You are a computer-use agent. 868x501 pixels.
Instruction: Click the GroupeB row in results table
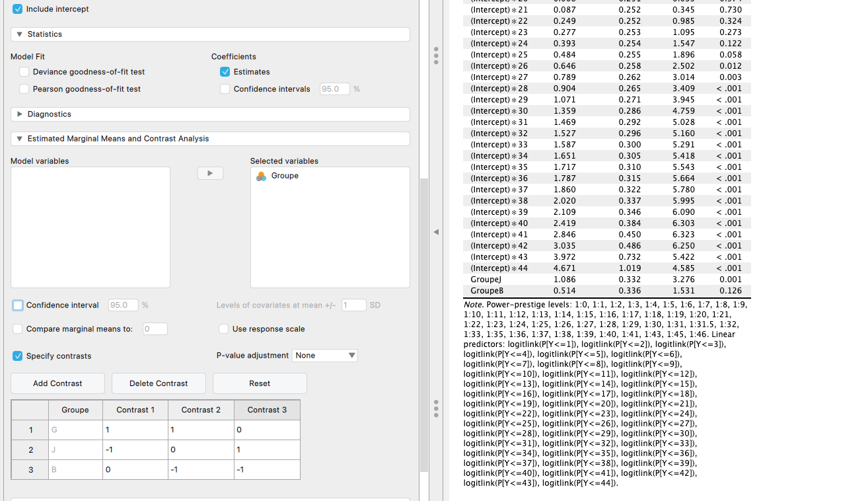pos(606,291)
